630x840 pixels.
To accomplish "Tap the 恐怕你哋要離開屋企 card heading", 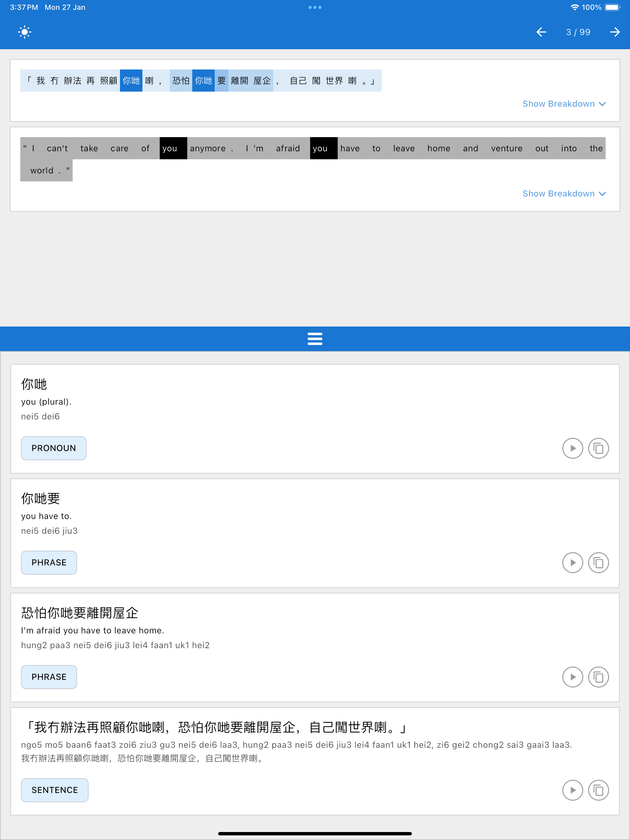I will point(80,613).
